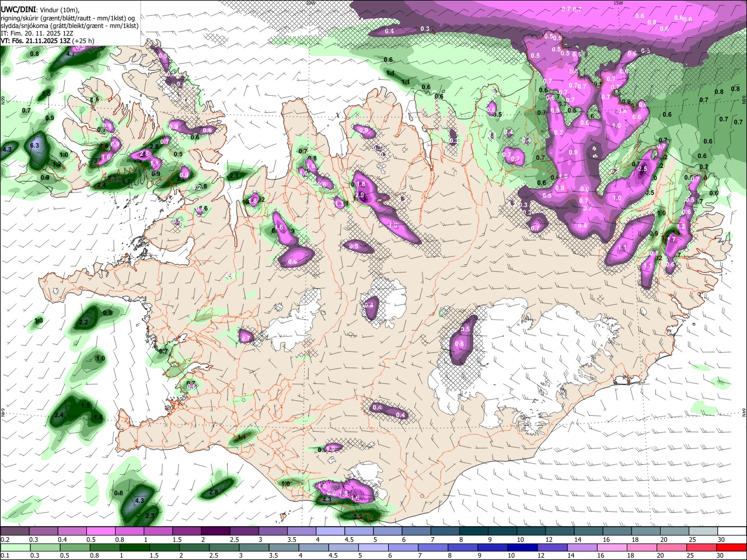Pick the first gray-purple swatch labeled 0.2 in upper legend
747x560 pixels.
click(15, 531)
